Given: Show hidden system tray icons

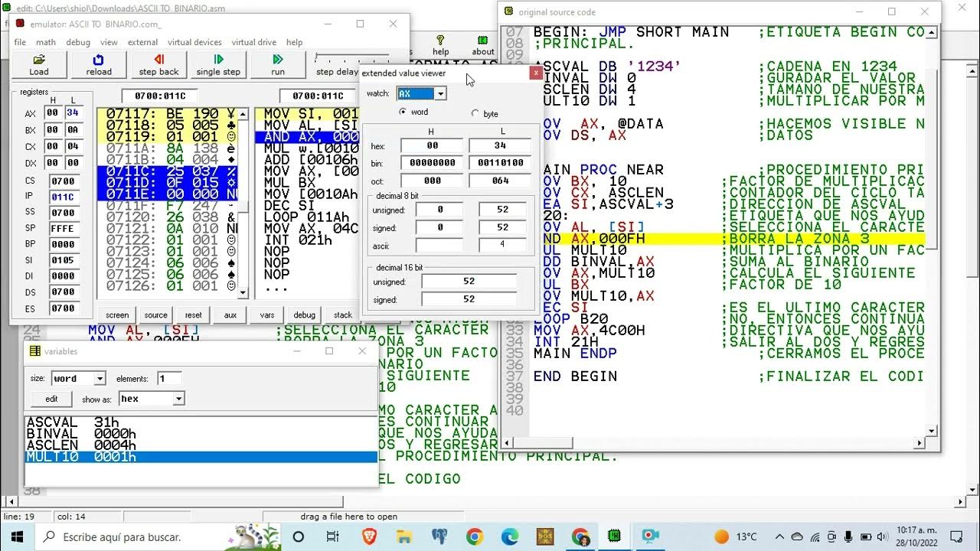Looking at the screenshot, I should point(779,536).
